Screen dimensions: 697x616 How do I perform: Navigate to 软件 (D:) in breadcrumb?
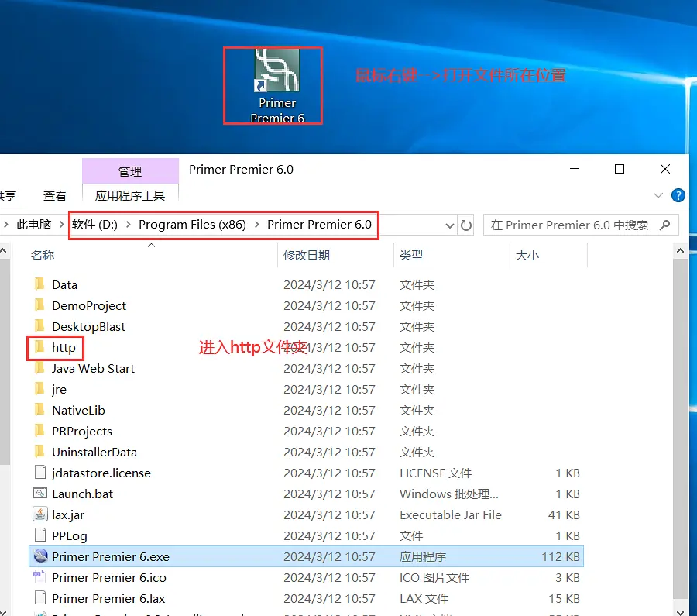pyautogui.click(x=94, y=225)
